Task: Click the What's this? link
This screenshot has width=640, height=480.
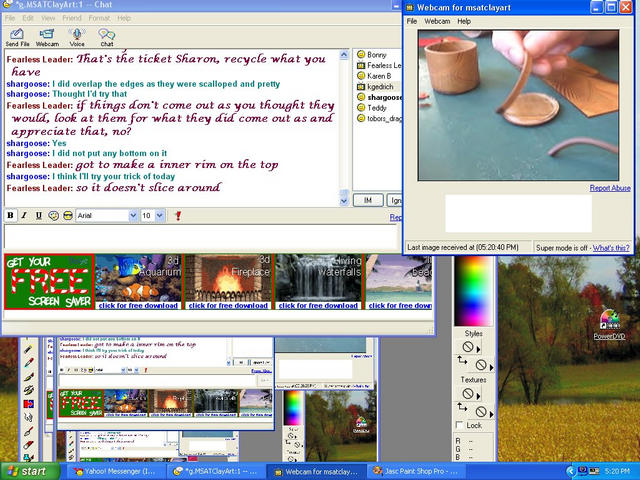Action: tap(611, 248)
